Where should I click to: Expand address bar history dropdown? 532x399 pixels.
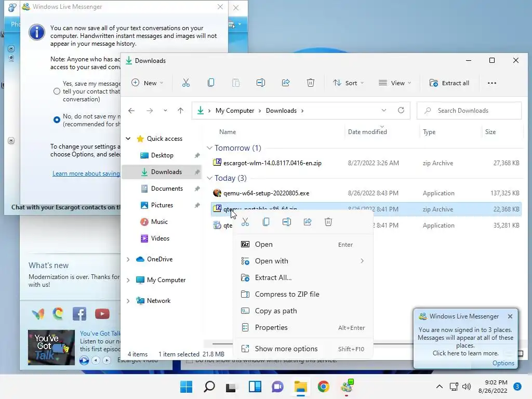coord(384,110)
